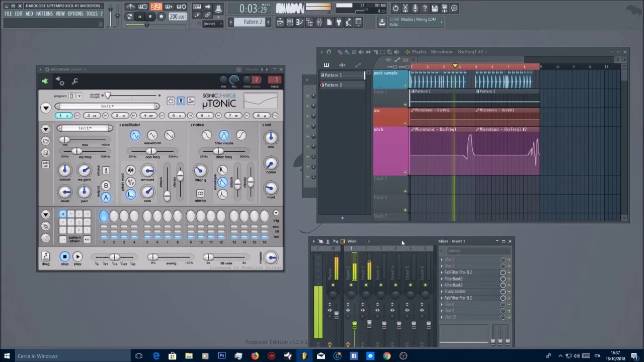644x362 pixels.
Task: Select triangle oscillator waveform in Microtonic
Action: (x=152, y=135)
